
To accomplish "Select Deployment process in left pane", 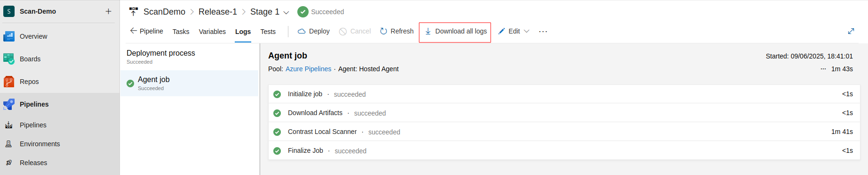I will [x=189, y=57].
